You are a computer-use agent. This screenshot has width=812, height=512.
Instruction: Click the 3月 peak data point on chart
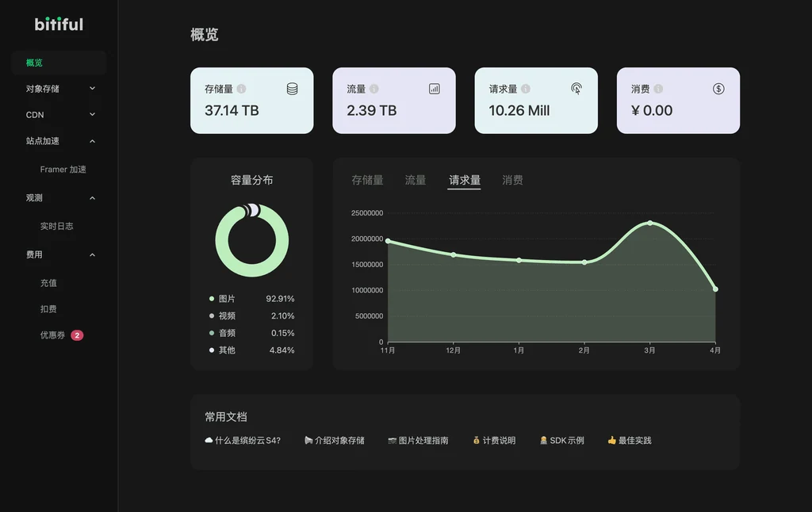(x=650, y=223)
